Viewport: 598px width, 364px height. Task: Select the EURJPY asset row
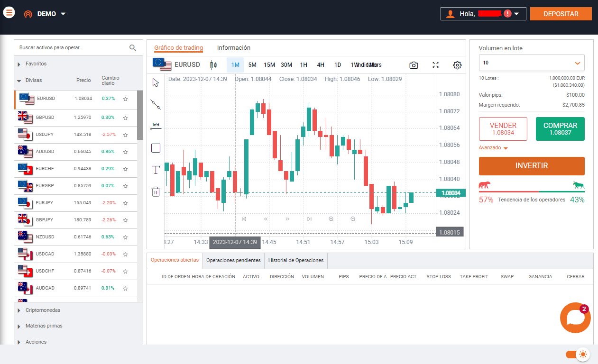tap(76, 202)
